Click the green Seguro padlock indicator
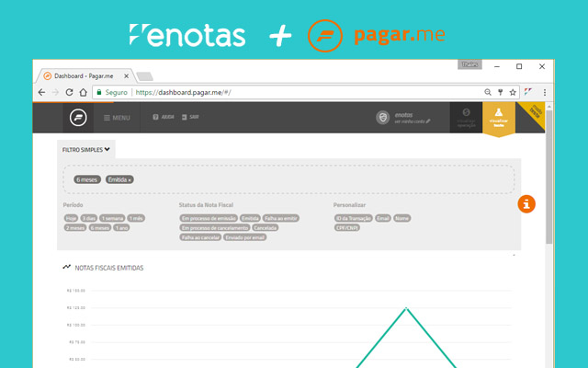 (x=112, y=92)
